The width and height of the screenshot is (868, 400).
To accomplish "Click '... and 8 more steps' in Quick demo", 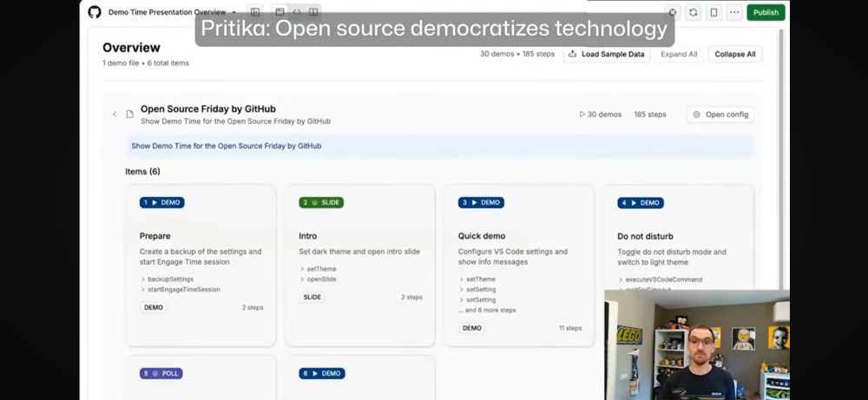I will [x=487, y=311].
